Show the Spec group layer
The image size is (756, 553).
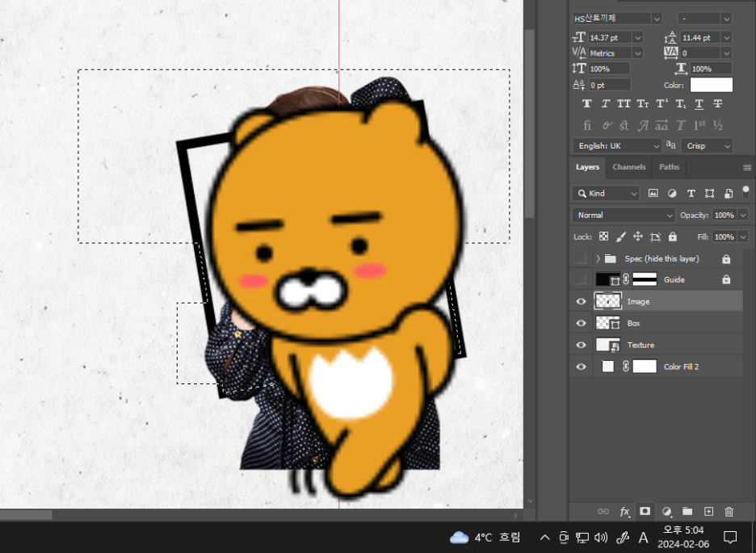tap(581, 258)
